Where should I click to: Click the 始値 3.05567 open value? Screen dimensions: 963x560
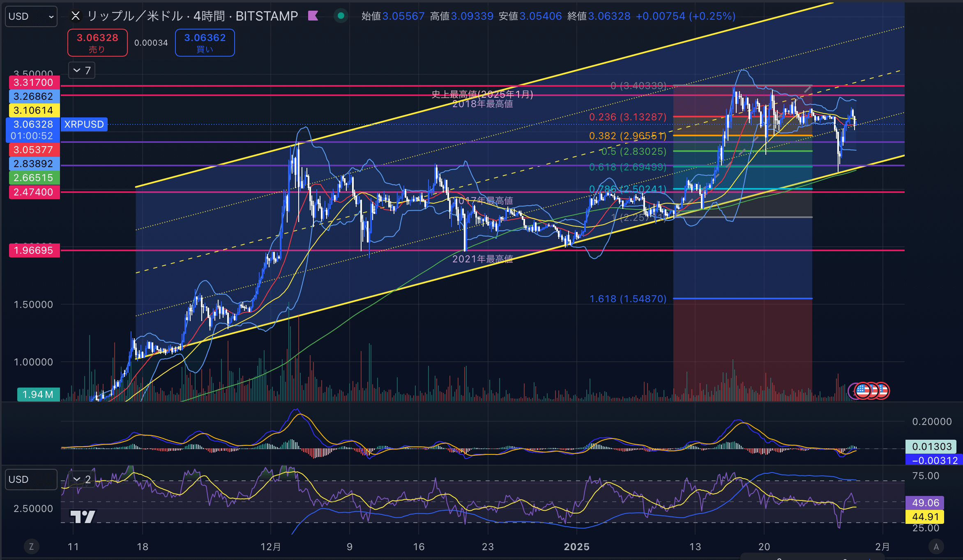click(x=393, y=16)
